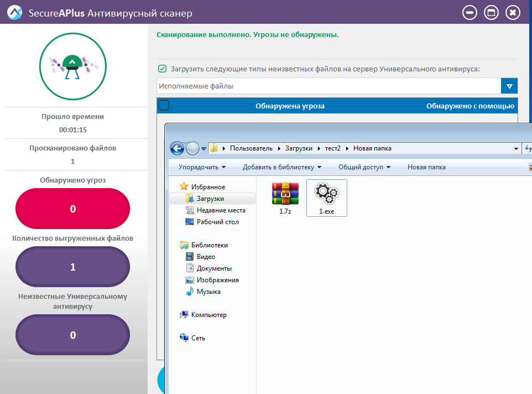Open 'Музыка' library
532x394 pixels.
(208, 292)
